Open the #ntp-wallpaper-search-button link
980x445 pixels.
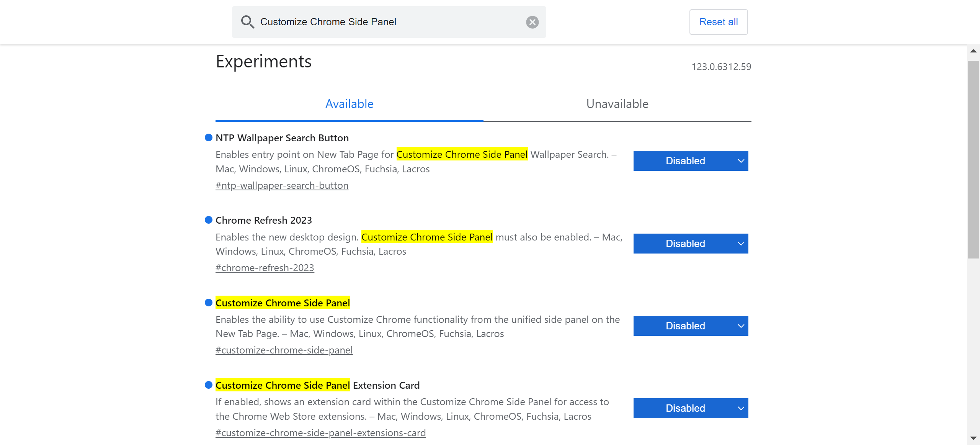(x=282, y=185)
